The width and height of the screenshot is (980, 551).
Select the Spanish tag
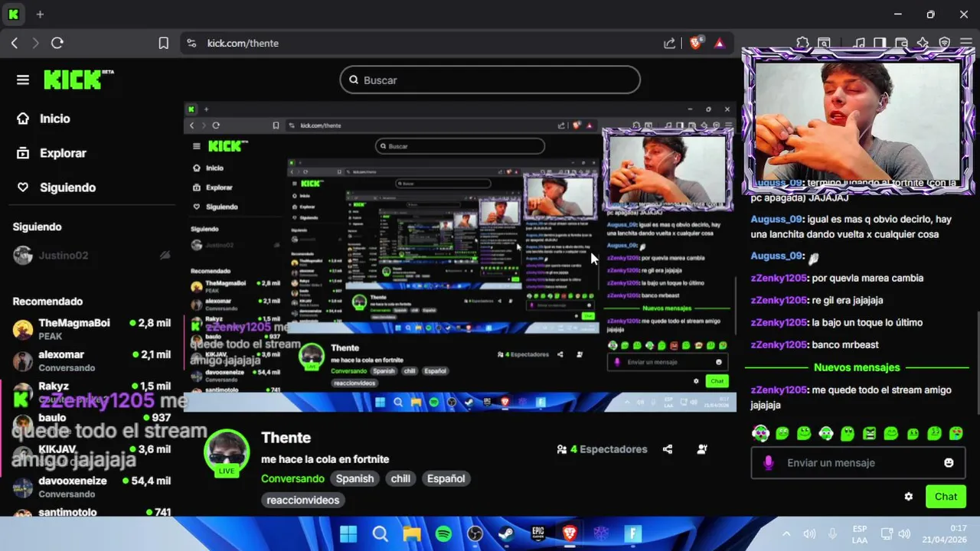355,478
